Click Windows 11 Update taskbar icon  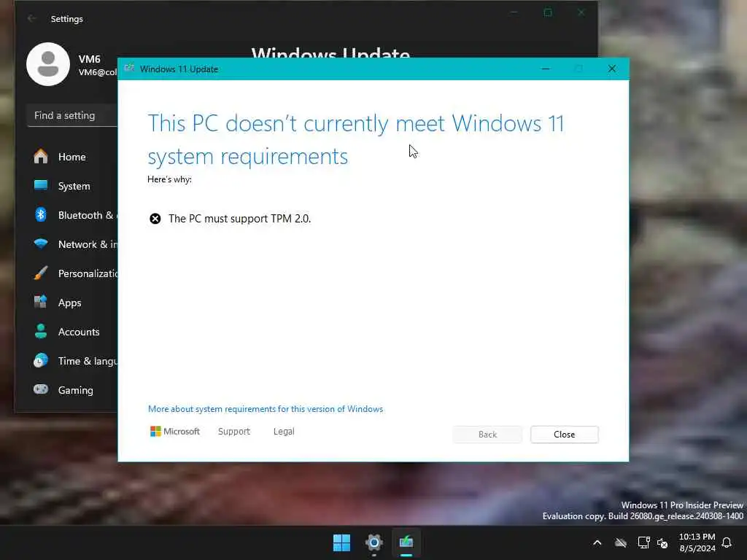tap(406, 542)
